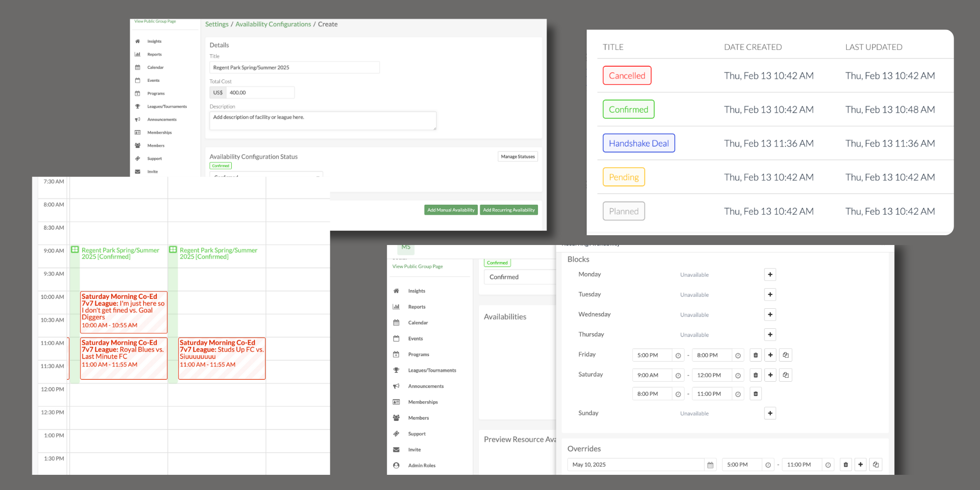Image resolution: width=980 pixels, height=490 pixels.
Task: Open Leagues/Tournaments in lower sidebar
Action: coord(432,370)
